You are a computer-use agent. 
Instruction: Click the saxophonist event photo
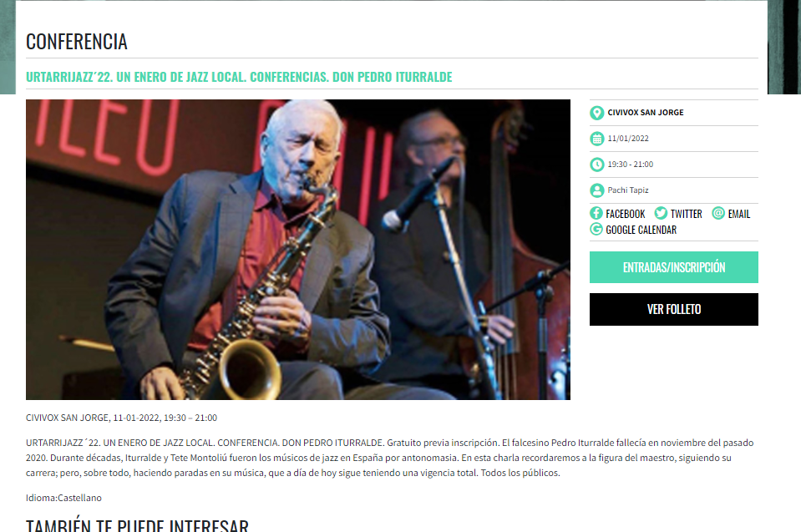tap(298, 250)
